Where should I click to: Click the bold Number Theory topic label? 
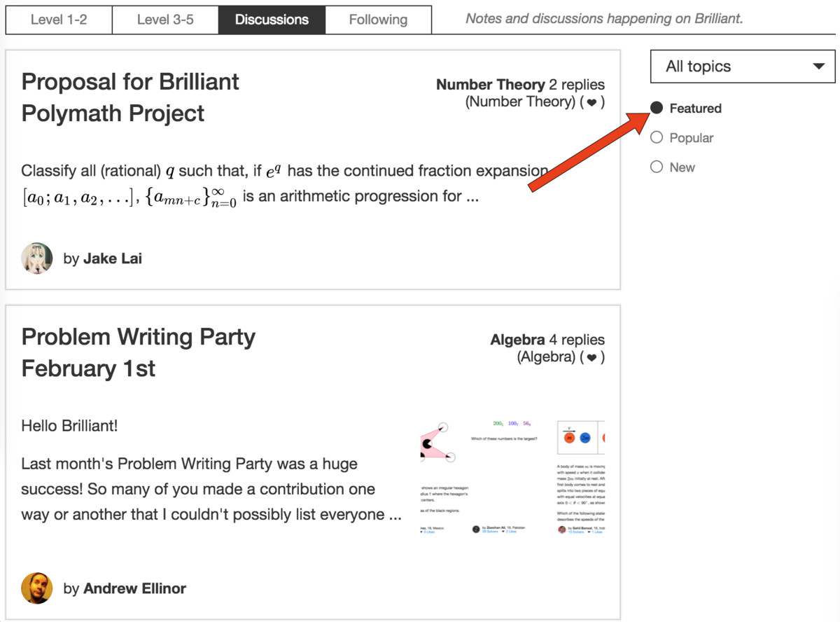(490, 85)
